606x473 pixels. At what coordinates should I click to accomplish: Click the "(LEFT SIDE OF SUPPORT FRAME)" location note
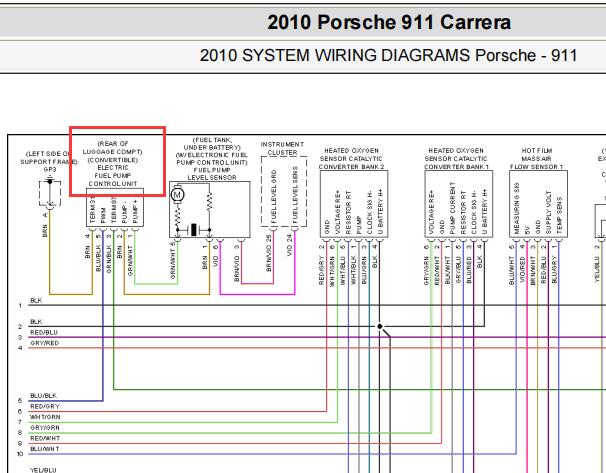[48, 158]
